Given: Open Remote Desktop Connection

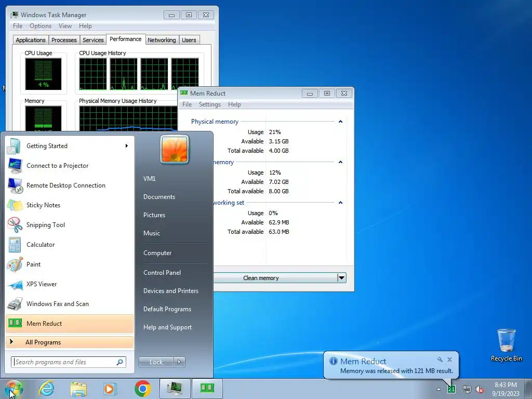Looking at the screenshot, I should click(70, 185).
